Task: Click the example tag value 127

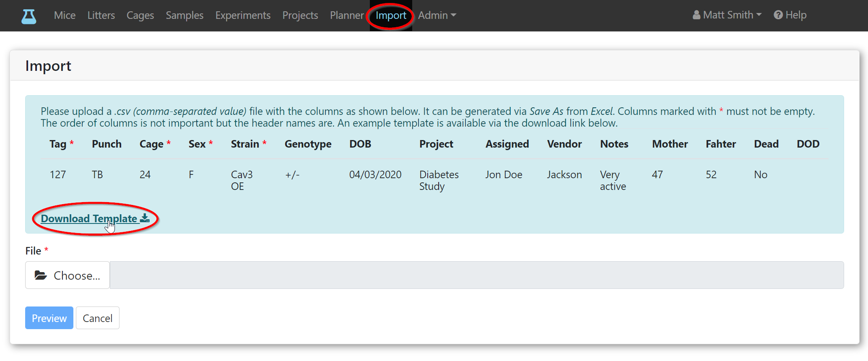Action: pos(58,174)
